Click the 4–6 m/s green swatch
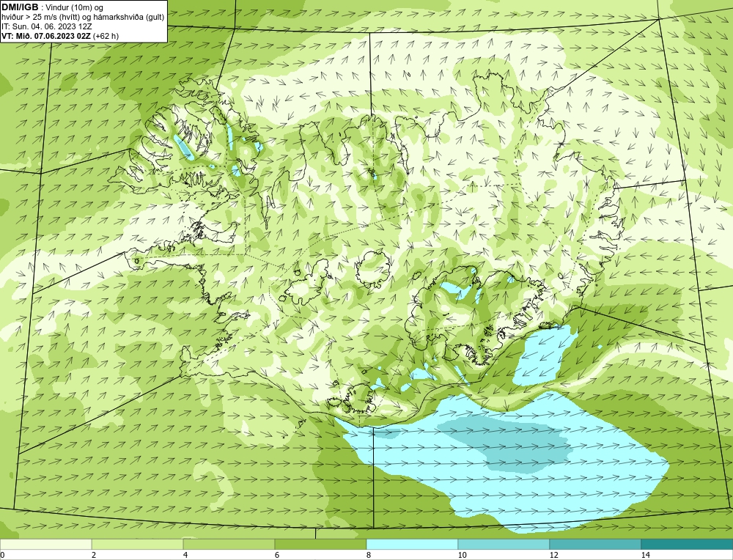 pos(229,545)
